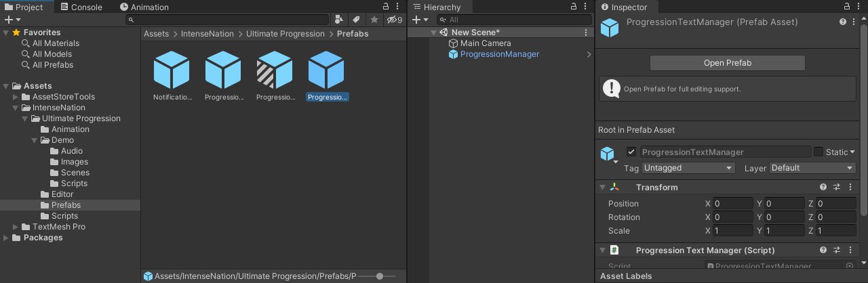Collapse the Transform component foldout
This screenshot has height=283, width=868.
[602, 188]
